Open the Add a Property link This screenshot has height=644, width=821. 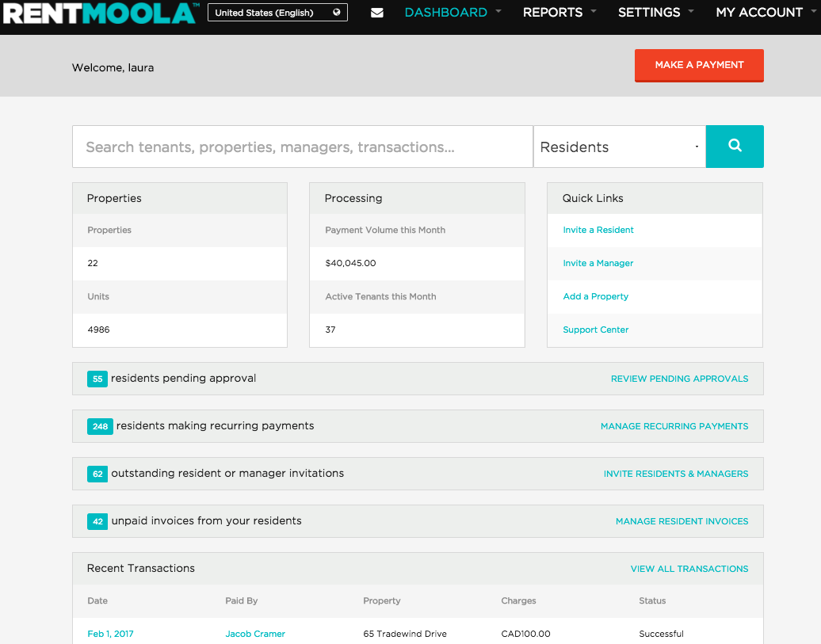[x=595, y=296]
